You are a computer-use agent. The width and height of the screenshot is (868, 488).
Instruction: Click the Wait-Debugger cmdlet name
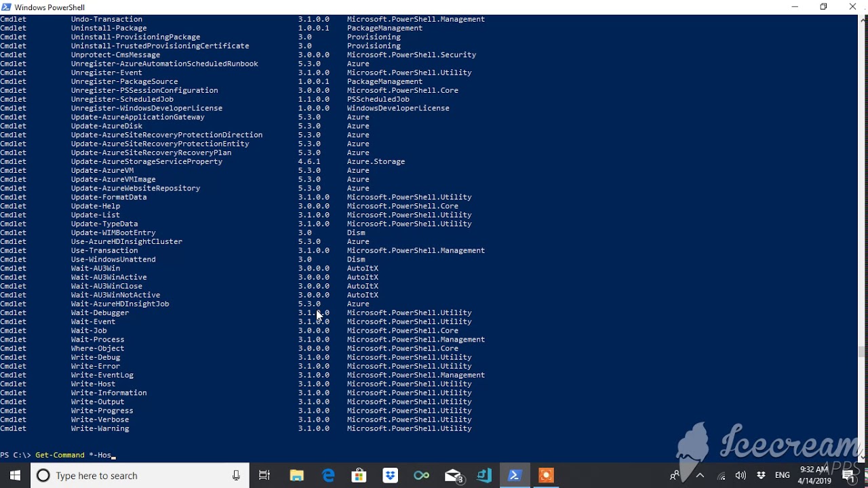pyautogui.click(x=100, y=312)
